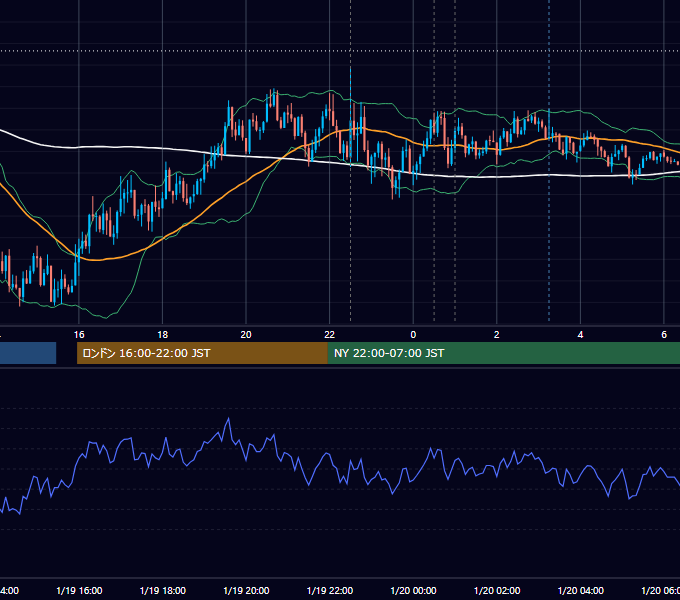The width and height of the screenshot is (680, 600).
Task: Click the ロンドン 16:00-22:00 JST session bar
Action: click(x=202, y=353)
